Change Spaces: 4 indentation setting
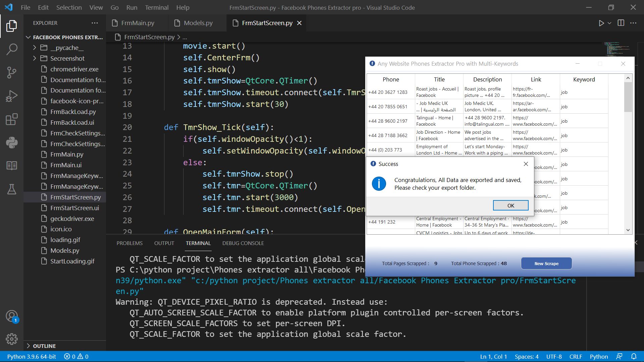 point(527,357)
